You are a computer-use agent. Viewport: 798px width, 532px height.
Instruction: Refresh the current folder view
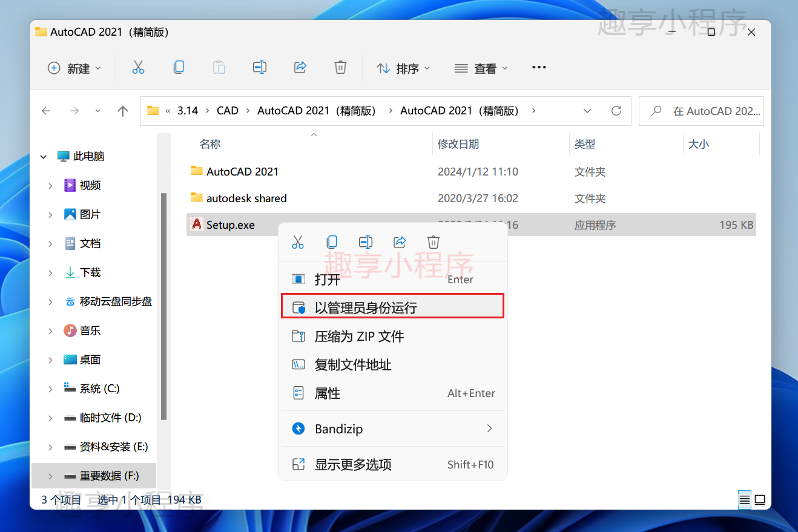(x=616, y=111)
